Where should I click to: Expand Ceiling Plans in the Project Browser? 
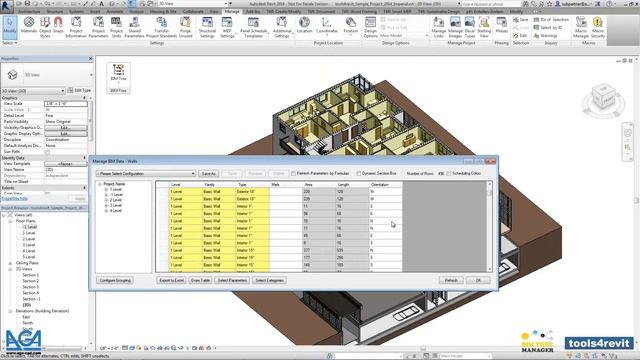pos(11,263)
